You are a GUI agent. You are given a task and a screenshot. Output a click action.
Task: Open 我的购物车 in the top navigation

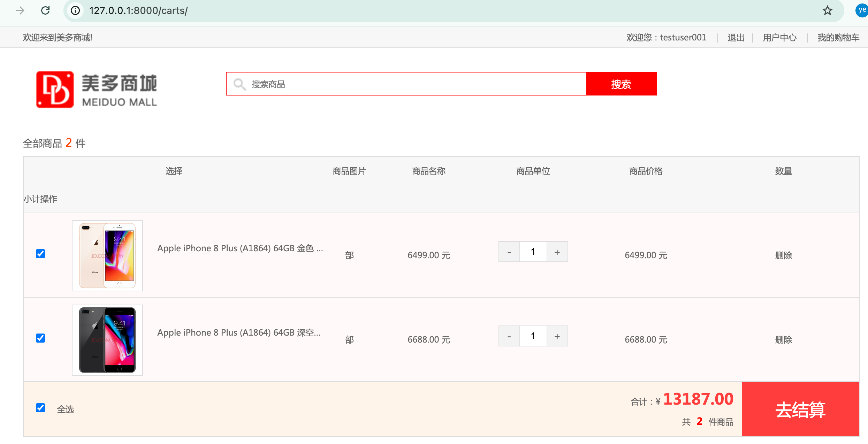(838, 38)
